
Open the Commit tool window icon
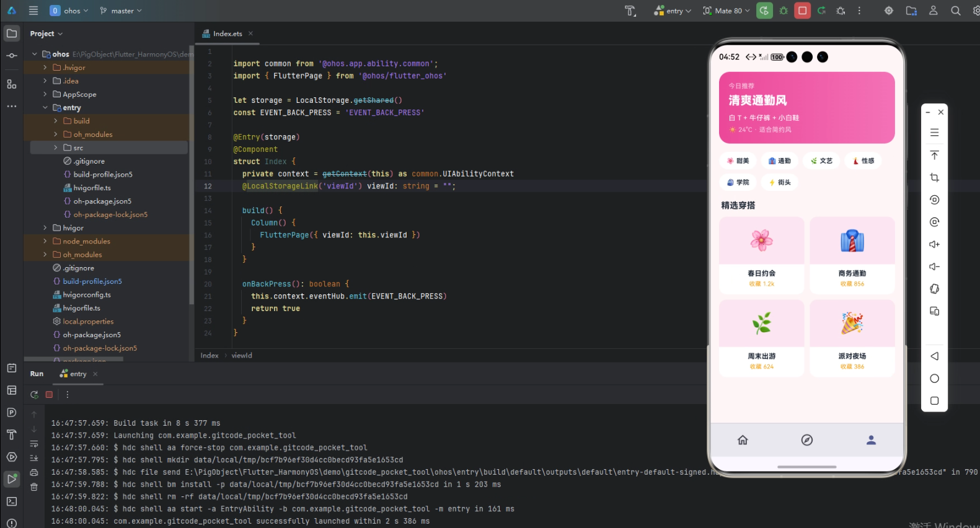tap(12, 56)
